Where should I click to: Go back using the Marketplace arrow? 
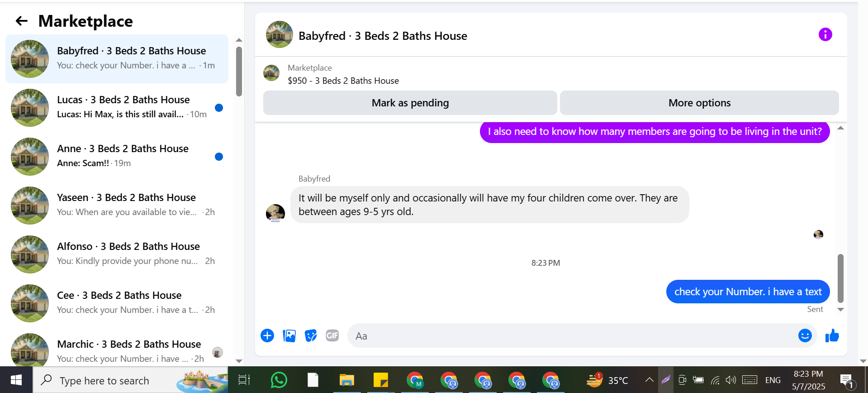[x=22, y=21]
